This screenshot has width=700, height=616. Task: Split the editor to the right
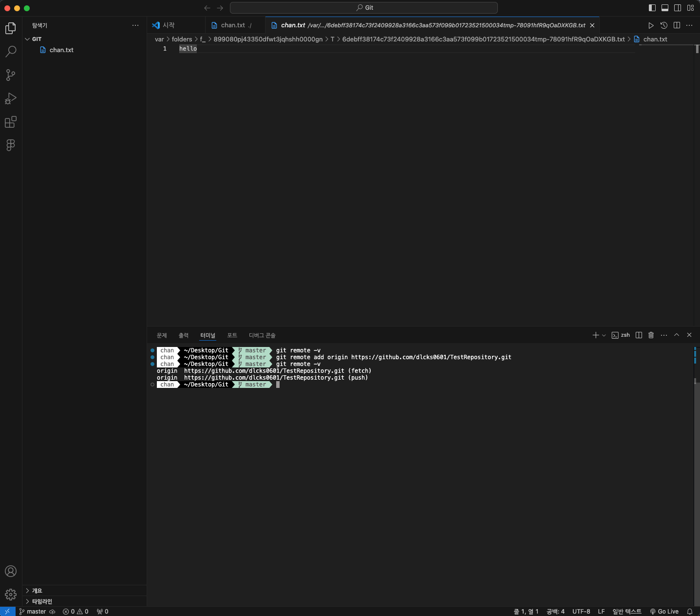coord(677,25)
